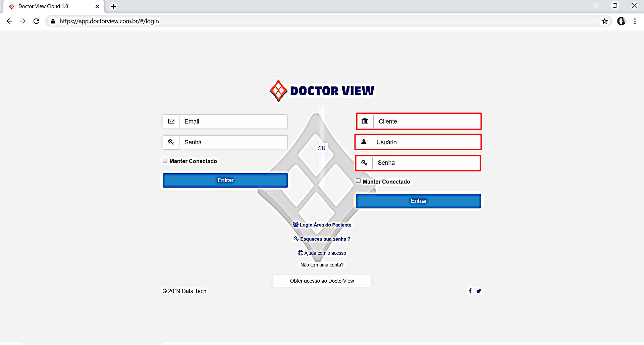
Task: Check Manter Conectado under the Email login
Action: click(x=165, y=160)
